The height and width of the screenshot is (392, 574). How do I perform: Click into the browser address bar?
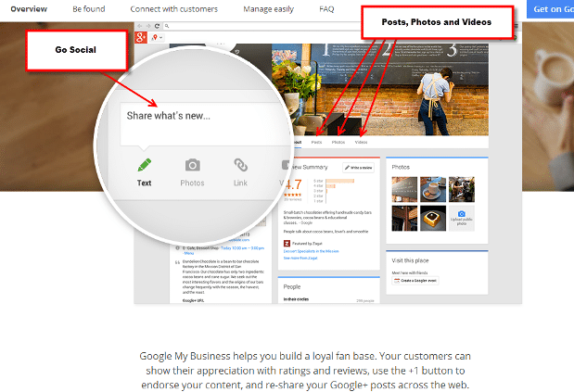(261, 26)
